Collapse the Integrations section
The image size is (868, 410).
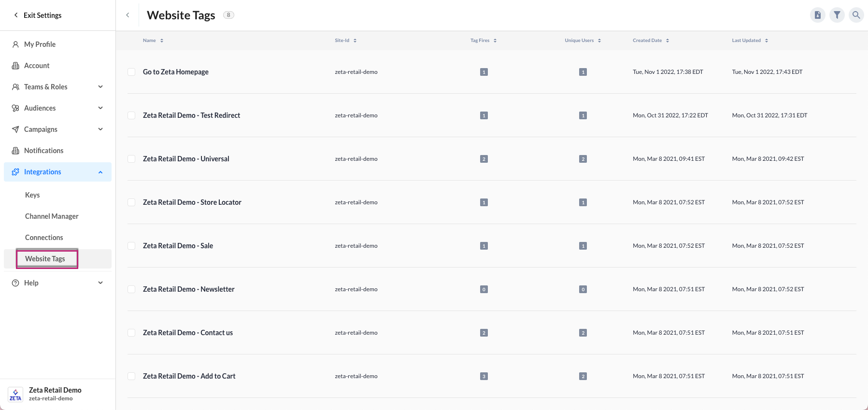(100, 172)
